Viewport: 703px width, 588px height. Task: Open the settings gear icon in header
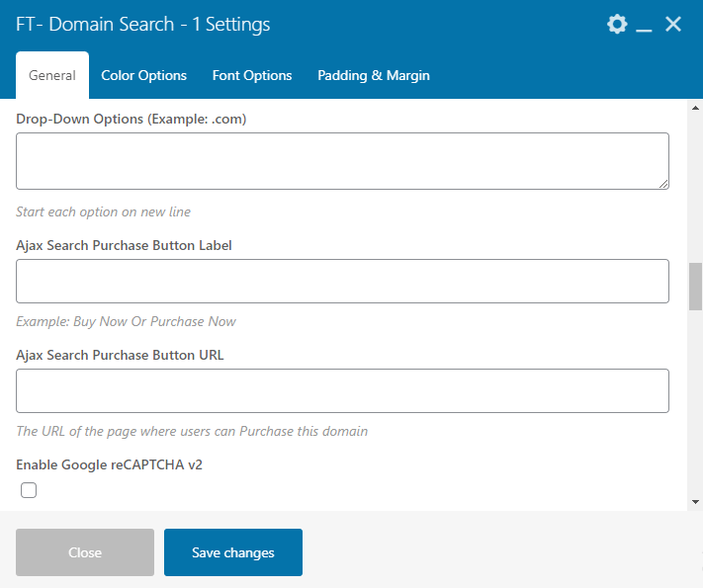click(617, 25)
